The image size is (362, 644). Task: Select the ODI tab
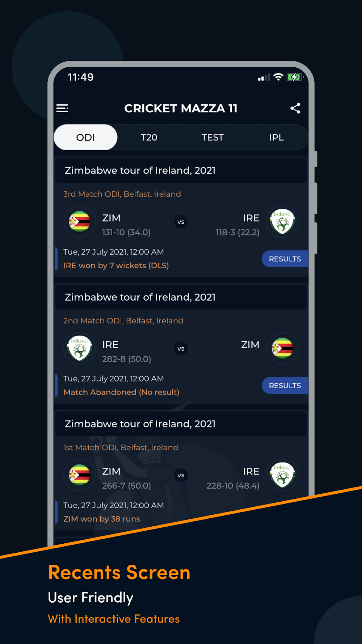pos(85,137)
